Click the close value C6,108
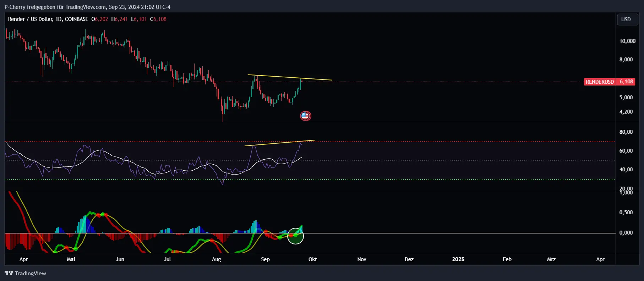 [x=158, y=19]
